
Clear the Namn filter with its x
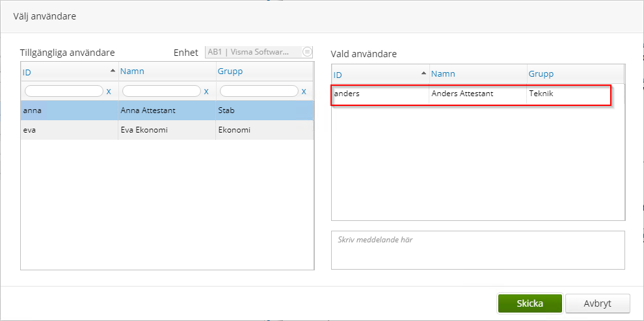click(x=206, y=92)
